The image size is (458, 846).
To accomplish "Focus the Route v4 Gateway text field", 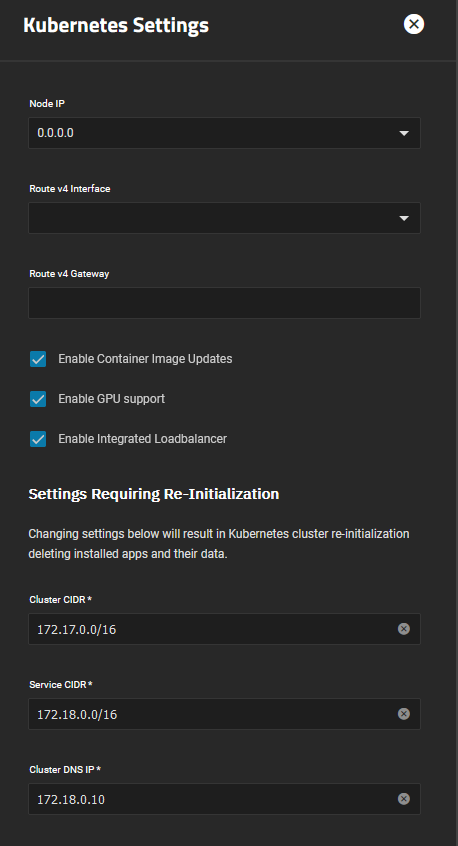I will coord(224,303).
